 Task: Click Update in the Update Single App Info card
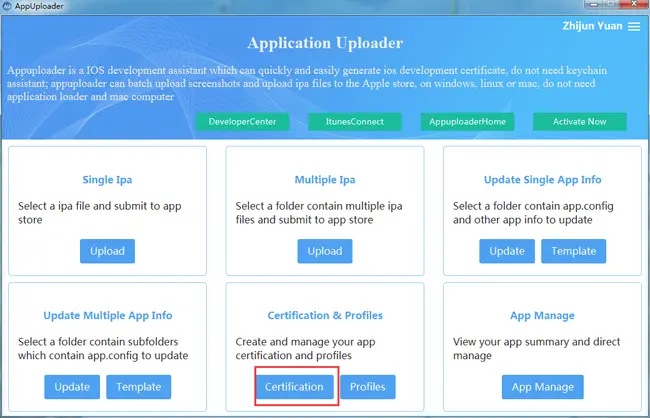507,251
